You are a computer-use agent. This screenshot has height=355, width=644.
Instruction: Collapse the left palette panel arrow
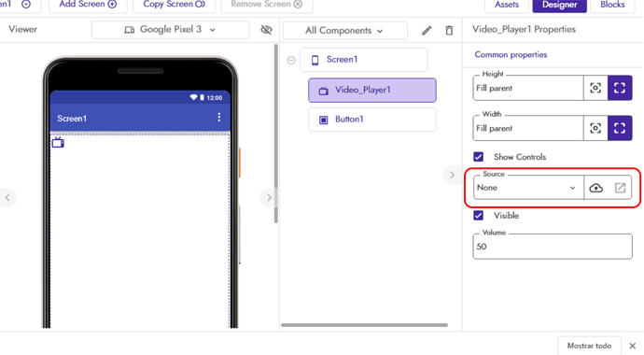click(x=7, y=198)
